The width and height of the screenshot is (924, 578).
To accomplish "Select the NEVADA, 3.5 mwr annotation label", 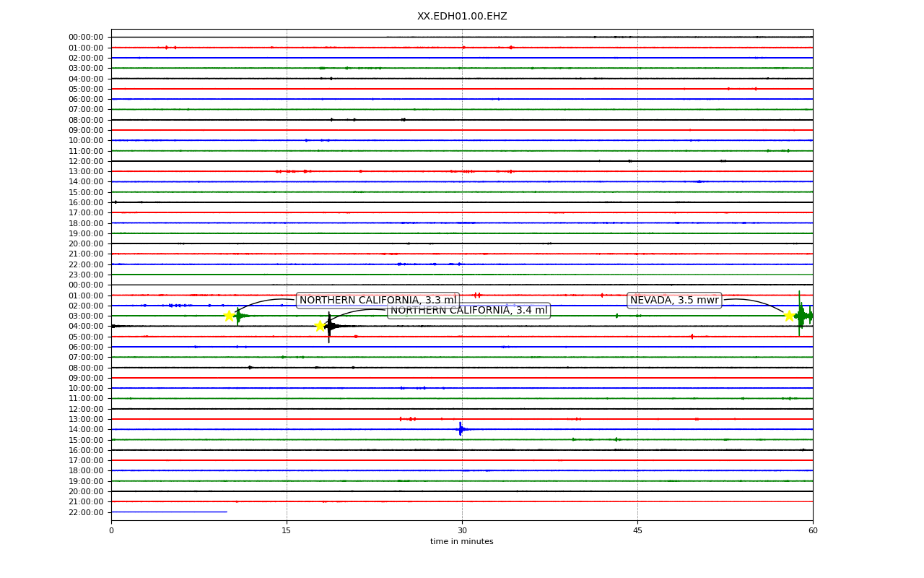I will tap(674, 301).
